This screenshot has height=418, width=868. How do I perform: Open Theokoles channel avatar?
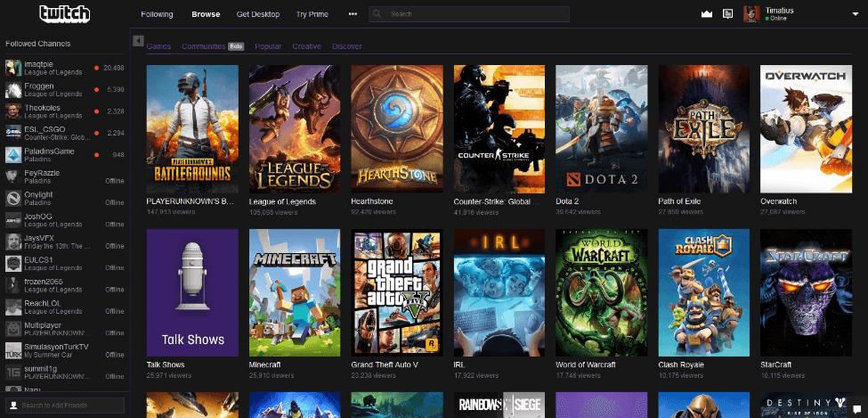pos(13,111)
